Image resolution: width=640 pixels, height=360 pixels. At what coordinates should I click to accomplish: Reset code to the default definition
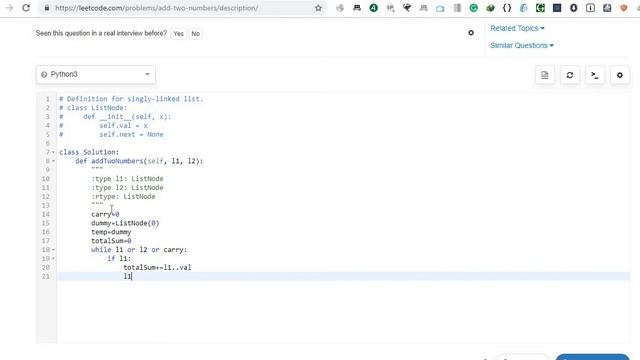click(570, 75)
